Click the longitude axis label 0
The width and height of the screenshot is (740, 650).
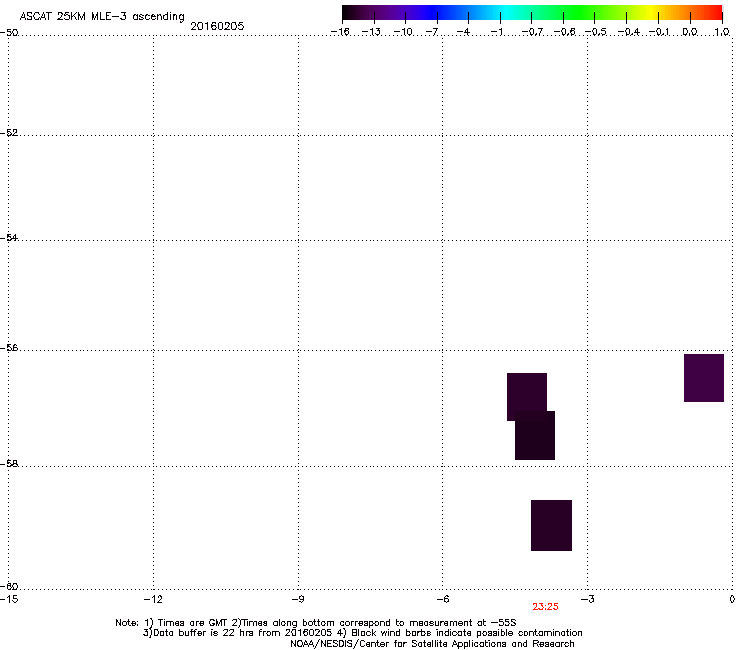click(732, 599)
